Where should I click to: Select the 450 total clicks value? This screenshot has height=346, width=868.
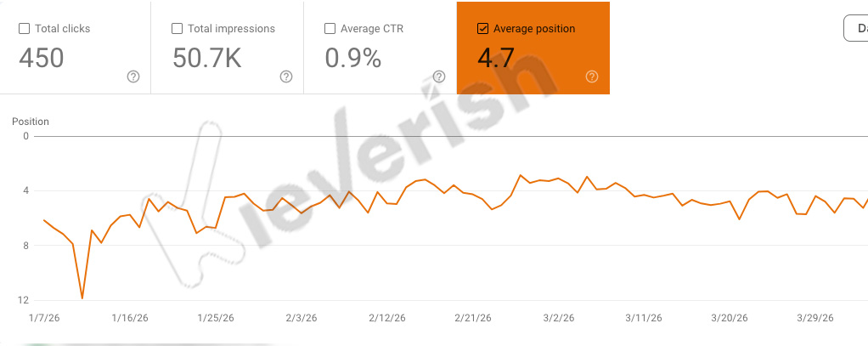click(42, 58)
